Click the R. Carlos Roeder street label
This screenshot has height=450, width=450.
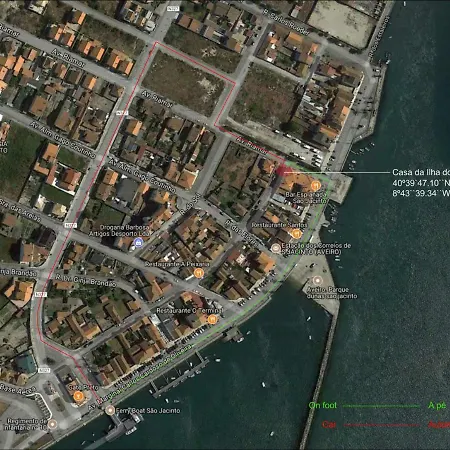[287, 22]
